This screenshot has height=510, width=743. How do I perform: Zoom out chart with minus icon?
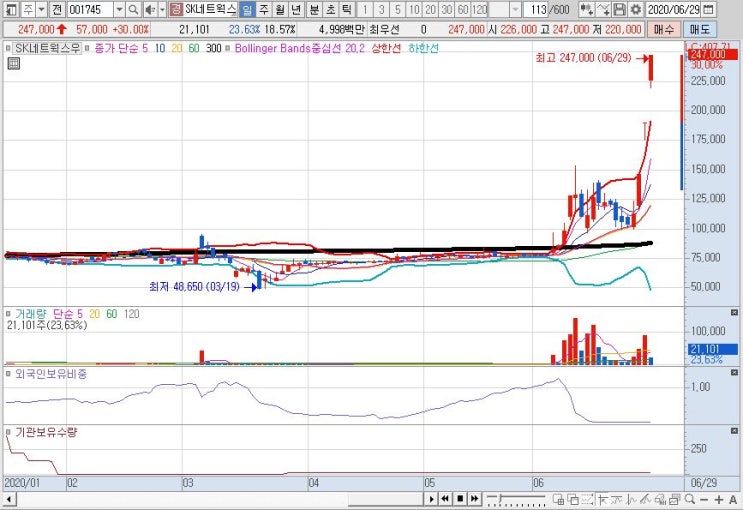(x=704, y=500)
